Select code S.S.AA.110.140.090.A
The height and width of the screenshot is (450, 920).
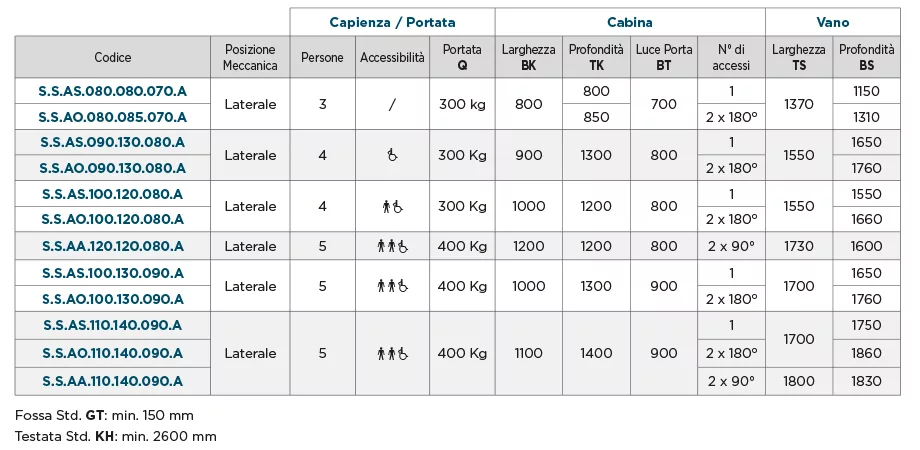coord(113,381)
